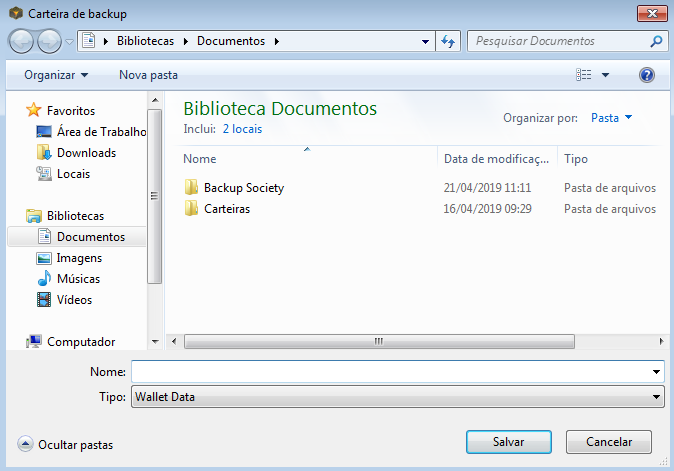Screen dimensions: 674x471
Task: Open the Tipo Wallet Data combo box
Action: point(398,397)
